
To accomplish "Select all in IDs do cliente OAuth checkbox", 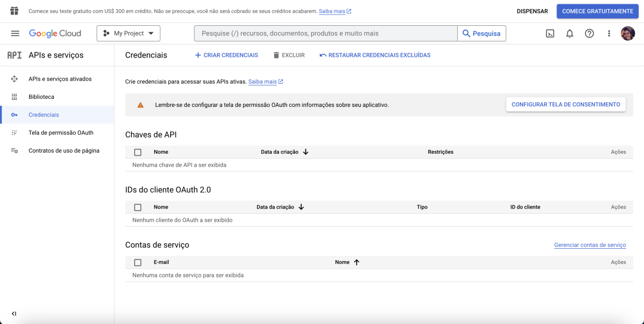I will point(138,207).
